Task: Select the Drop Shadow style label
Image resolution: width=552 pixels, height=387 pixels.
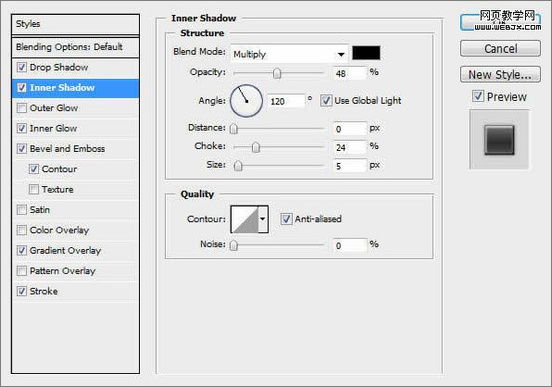Action: 59,67
